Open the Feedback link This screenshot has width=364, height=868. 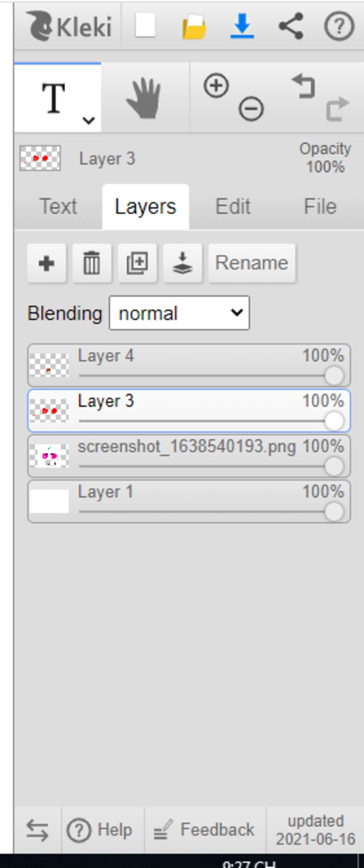[x=204, y=830]
